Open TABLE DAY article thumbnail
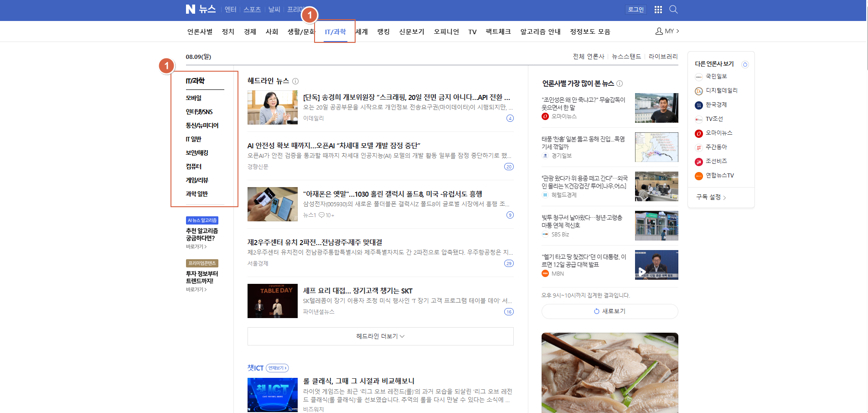The width and height of the screenshot is (868, 413). [x=273, y=301]
